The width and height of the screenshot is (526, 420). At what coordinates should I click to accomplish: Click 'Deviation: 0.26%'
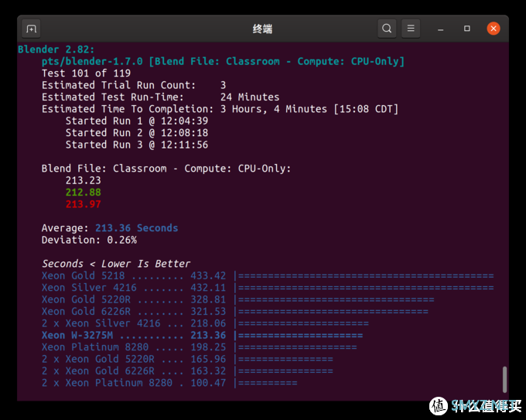pyautogui.click(x=89, y=241)
